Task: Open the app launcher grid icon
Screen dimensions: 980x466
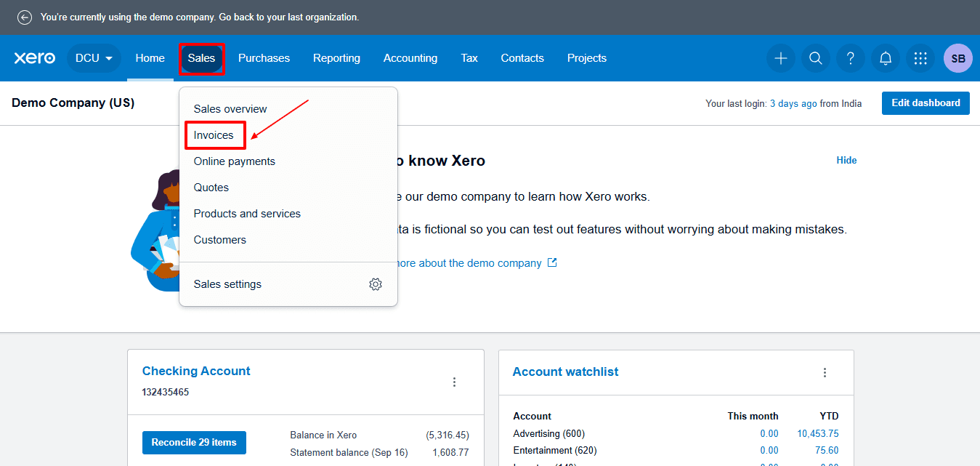Action: [920, 58]
